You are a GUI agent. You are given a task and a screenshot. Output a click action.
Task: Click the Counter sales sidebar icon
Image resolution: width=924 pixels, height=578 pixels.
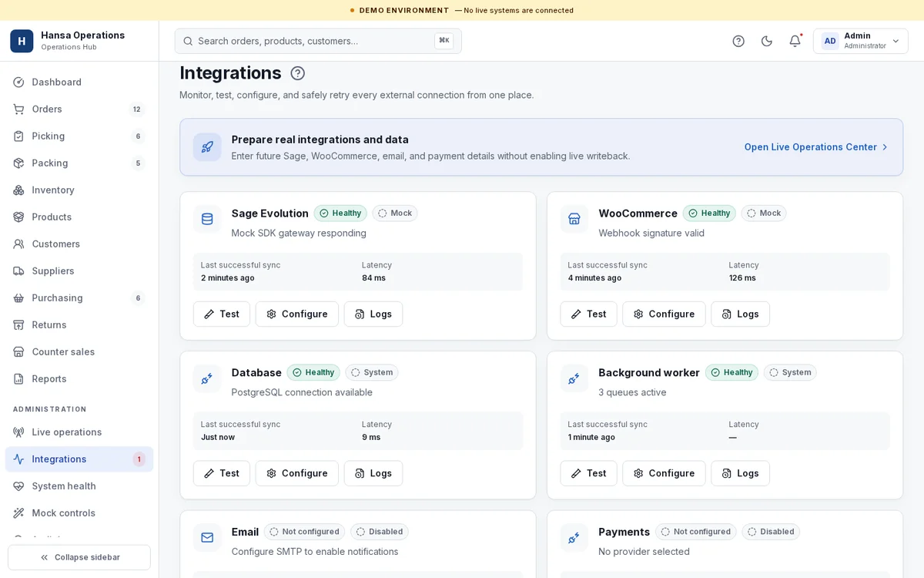(18, 352)
